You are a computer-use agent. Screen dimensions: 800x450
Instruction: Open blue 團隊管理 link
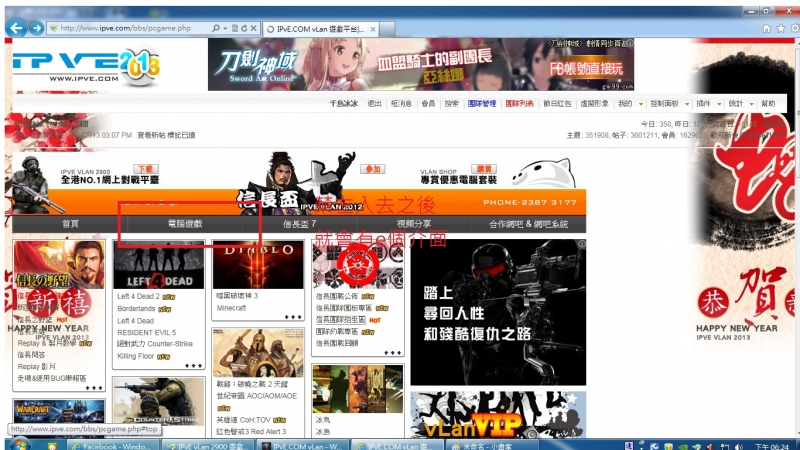(x=482, y=104)
